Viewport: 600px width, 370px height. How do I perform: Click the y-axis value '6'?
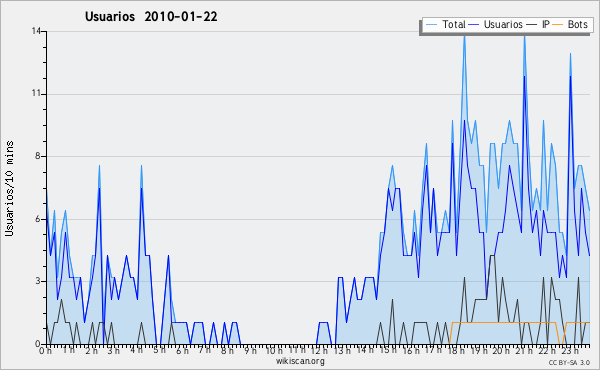[39, 219]
